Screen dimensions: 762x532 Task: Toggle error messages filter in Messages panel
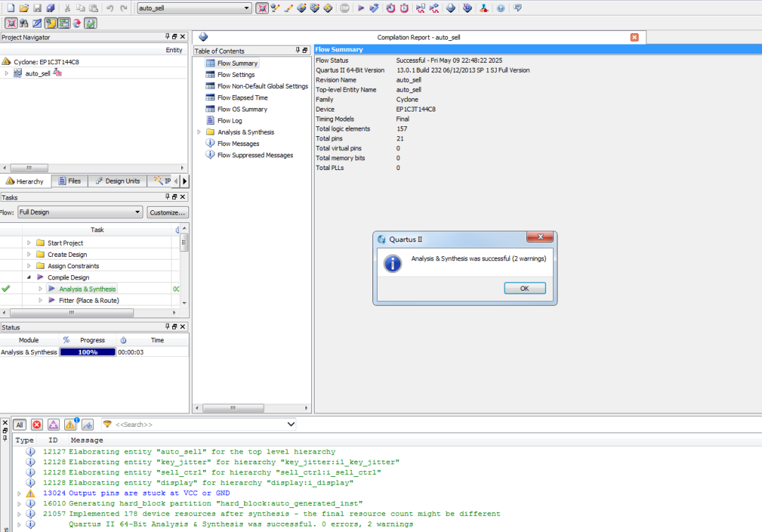(37, 424)
